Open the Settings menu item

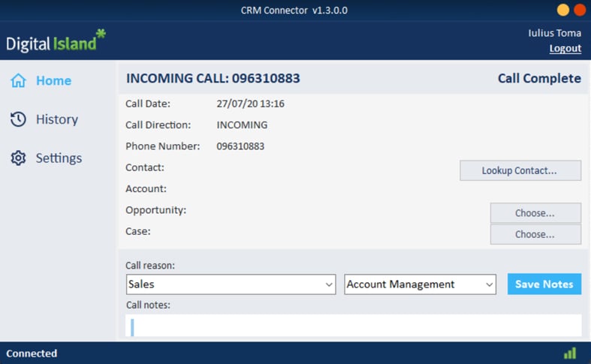pyautogui.click(x=46, y=158)
